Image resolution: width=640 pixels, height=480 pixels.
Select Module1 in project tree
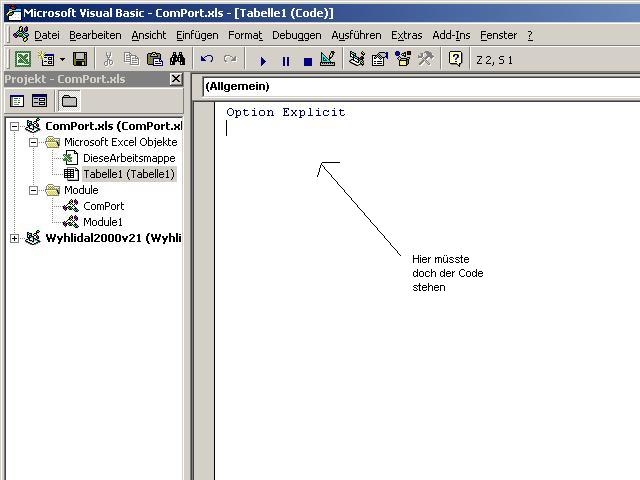point(103,222)
